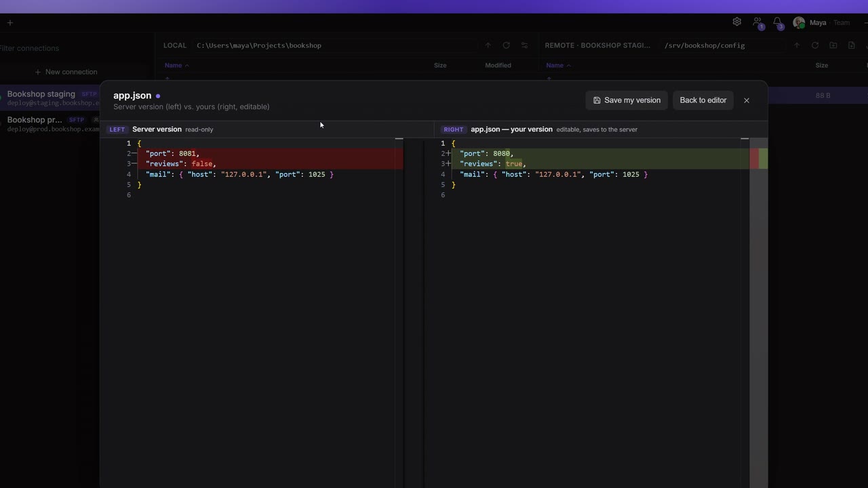Click Save my version button
Viewport: 868px width, 488px height.
click(x=627, y=100)
